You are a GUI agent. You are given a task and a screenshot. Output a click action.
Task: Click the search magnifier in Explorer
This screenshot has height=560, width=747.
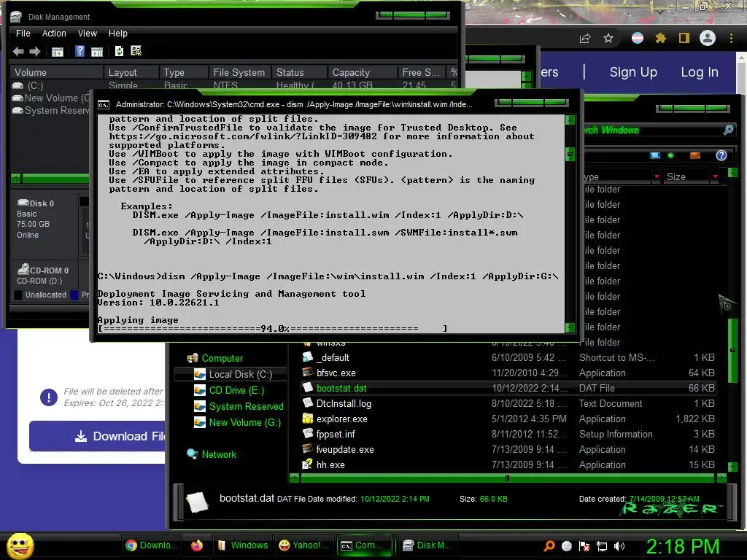pos(728,130)
